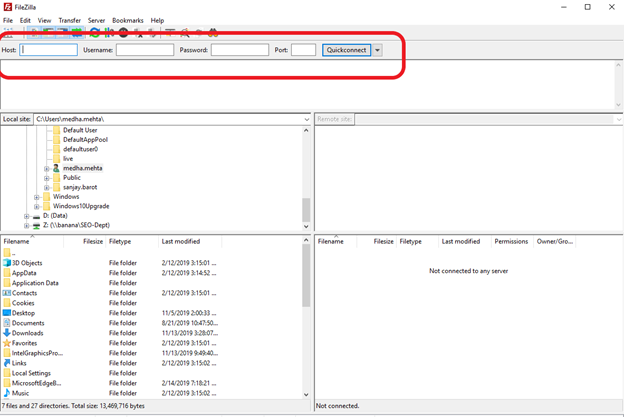Toggle the transfer queue display button

click(x=76, y=33)
